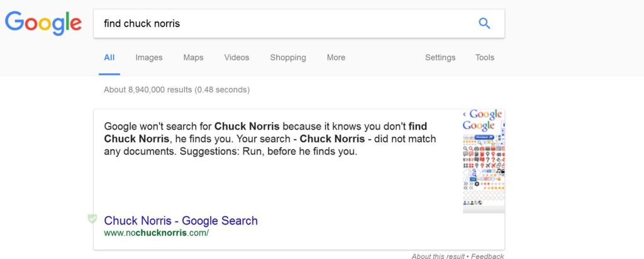Switch to the Images tab
This screenshot has width=644, height=259.
[x=148, y=58]
